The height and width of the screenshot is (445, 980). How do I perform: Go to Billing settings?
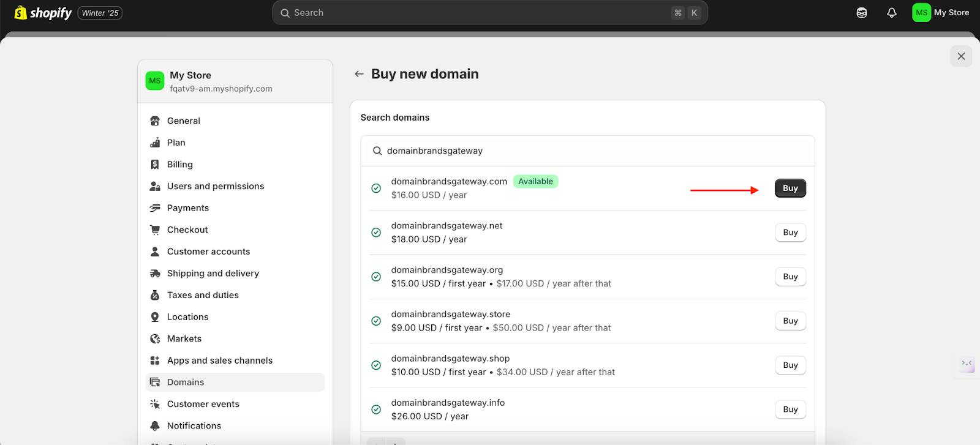[235, 165]
